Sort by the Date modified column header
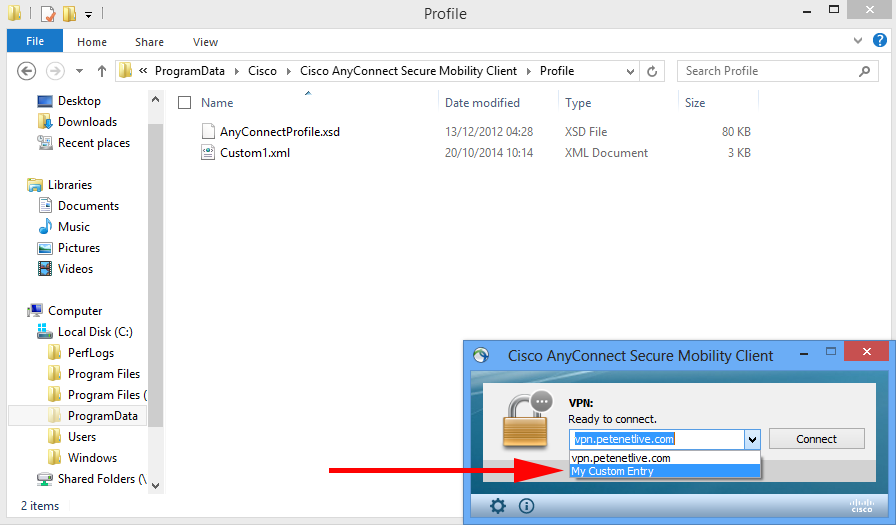Screen dimensions: 896x525 point(482,103)
